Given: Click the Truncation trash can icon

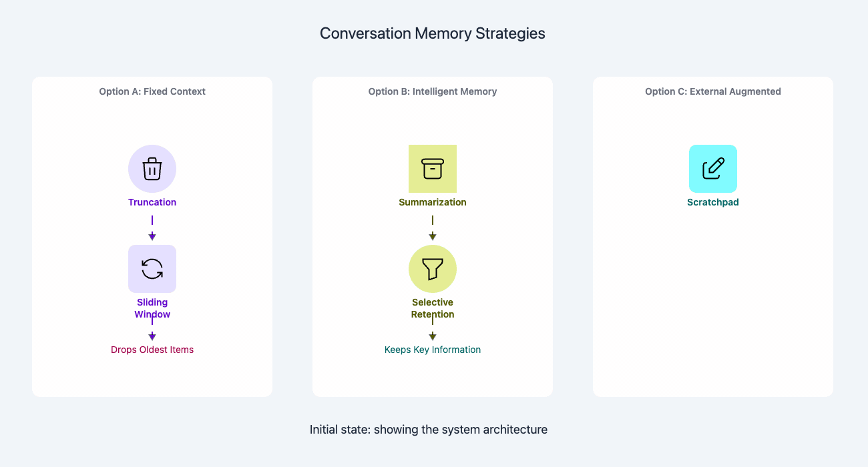Looking at the screenshot, I should [152, 169].
